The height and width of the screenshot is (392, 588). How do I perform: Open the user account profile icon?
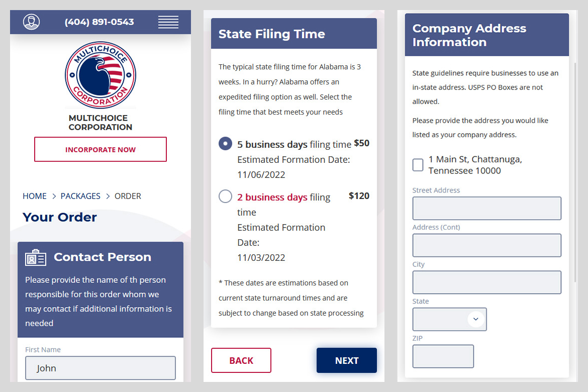[32, 22]
